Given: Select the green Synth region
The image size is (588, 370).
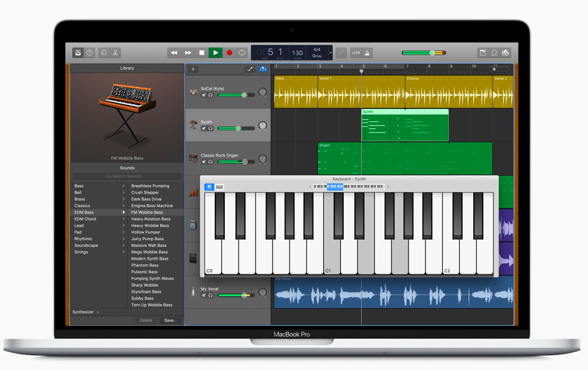Looking at the screenshot, I should [405, 125].
